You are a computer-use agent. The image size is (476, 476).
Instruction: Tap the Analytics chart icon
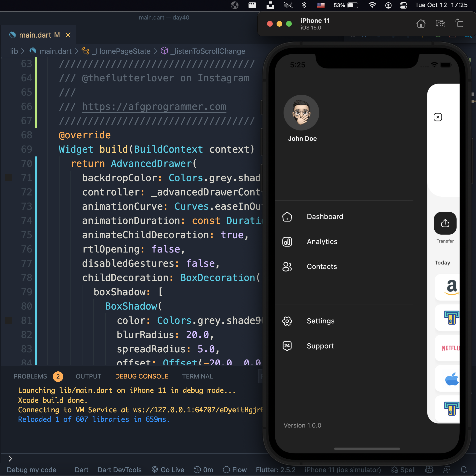coord(287,242)
